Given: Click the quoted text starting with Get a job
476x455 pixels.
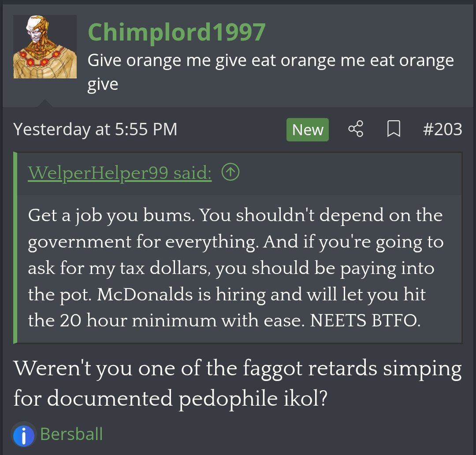Looking at the screenshot, I should click(x=235, y=268).
